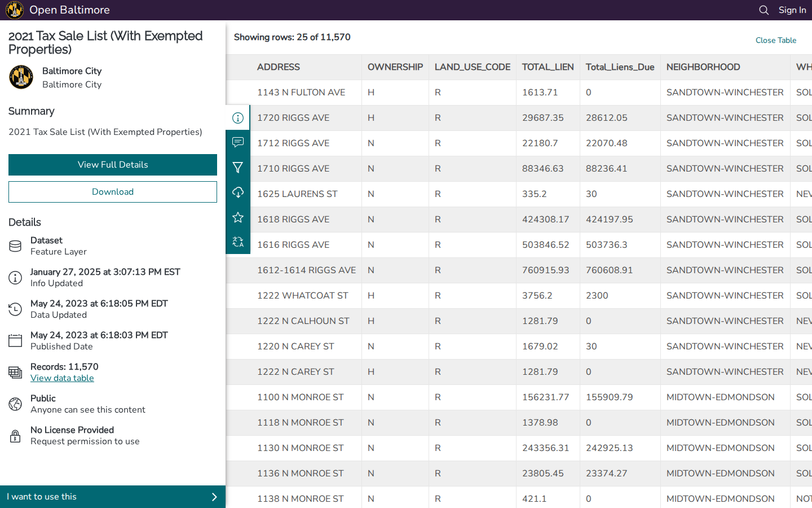
Task: Sort by the TOTAL_LIEN column header
Action: coord(548,67)
